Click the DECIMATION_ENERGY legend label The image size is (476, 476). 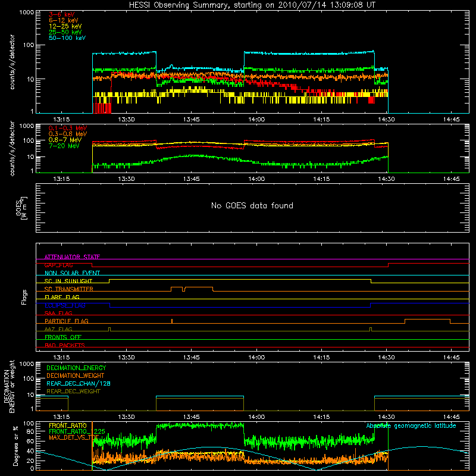(76, 368)
